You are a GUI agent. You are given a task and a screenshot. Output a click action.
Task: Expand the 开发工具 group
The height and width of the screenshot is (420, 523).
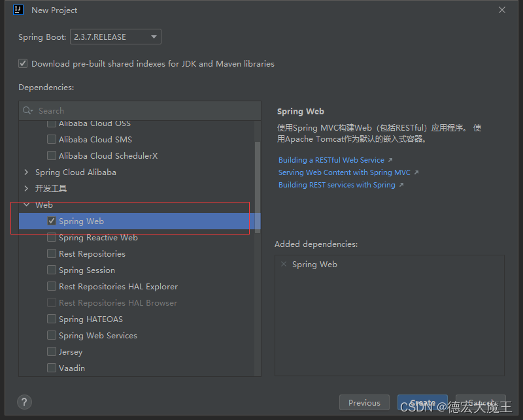(x=26, y=188)
